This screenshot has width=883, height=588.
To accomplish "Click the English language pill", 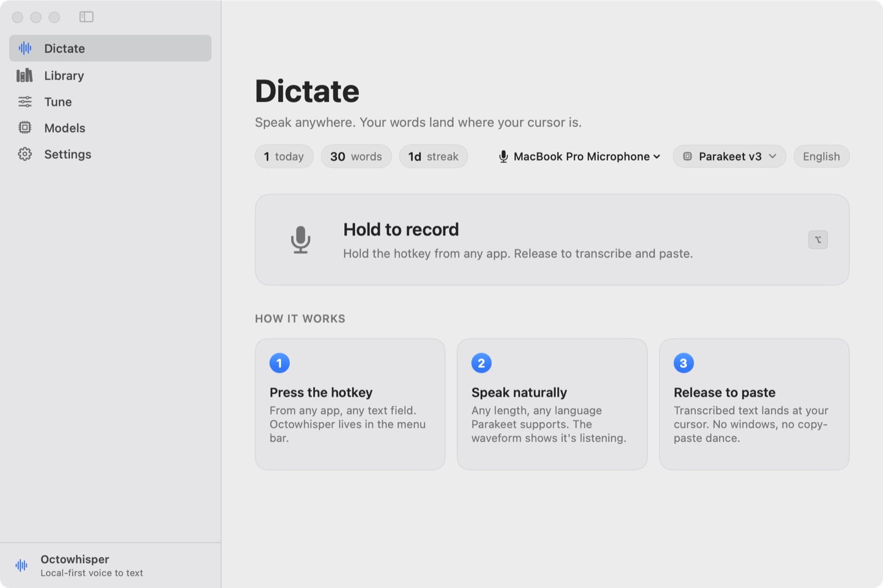I will coord(821,157).
